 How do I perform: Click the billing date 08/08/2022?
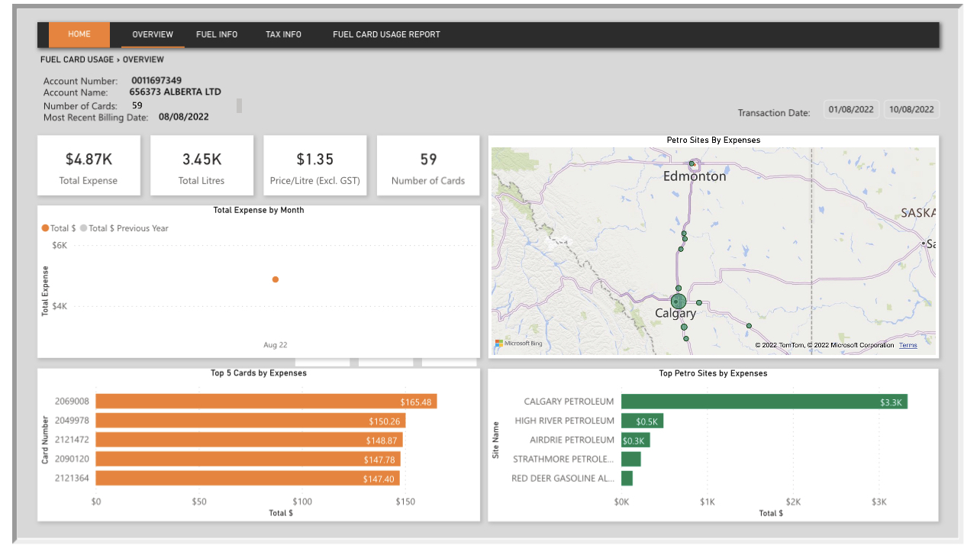click(184, 117)
